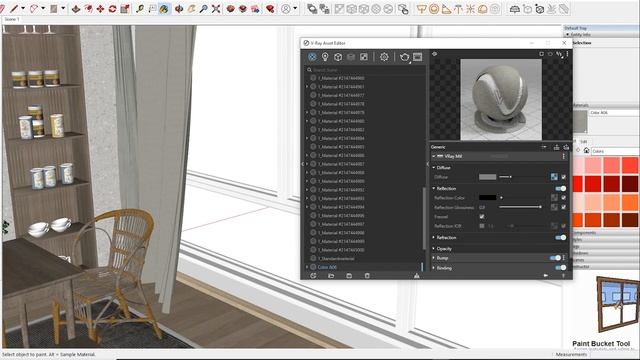Toggle Reflection Color texture checkbox
This screenshot has height=360, width=640.
(564, 198)
